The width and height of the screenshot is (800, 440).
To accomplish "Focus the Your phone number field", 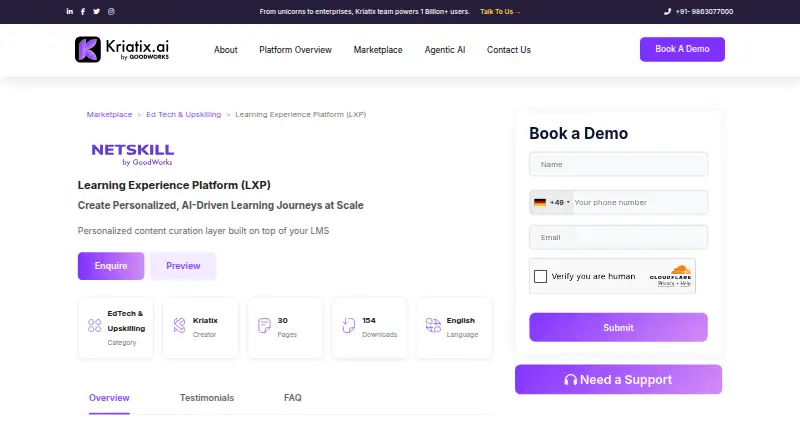I will (x=640, y=203).
